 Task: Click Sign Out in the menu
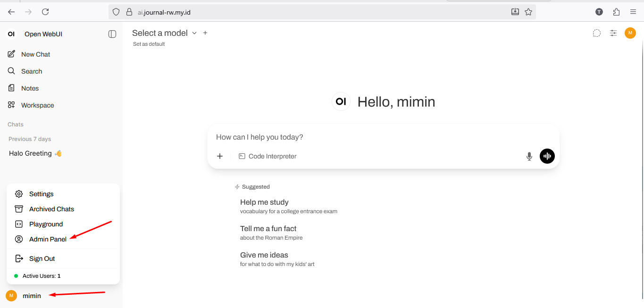(42, 258)
